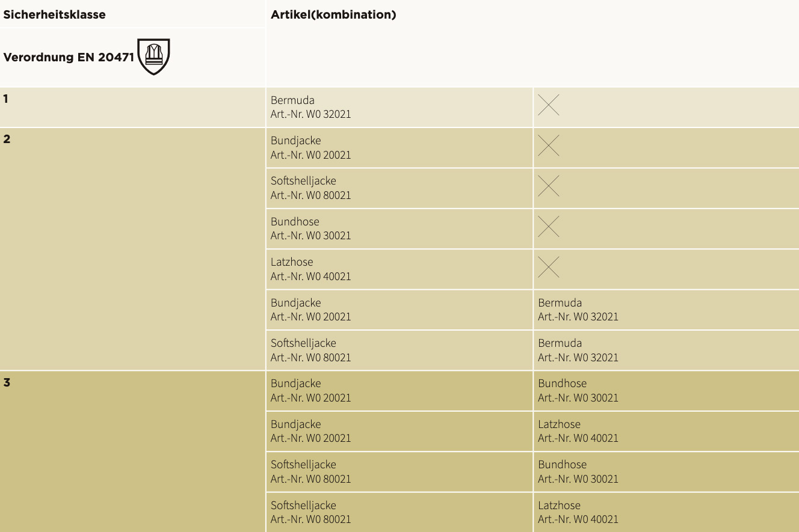The height and width of the screenshot is (532, 799).
Task: Click the EN 20471 safety vest shield icon
Action: point(154,57)
